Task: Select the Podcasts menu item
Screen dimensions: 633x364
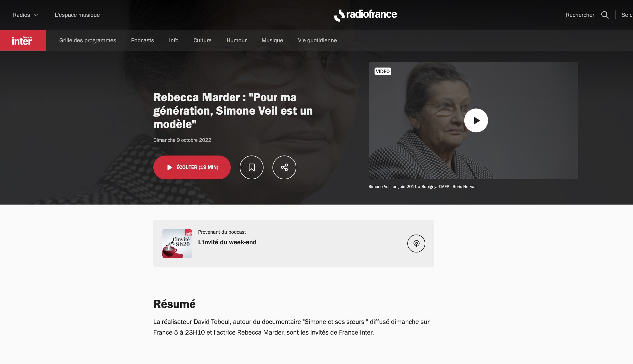Action: pos(142,40)
